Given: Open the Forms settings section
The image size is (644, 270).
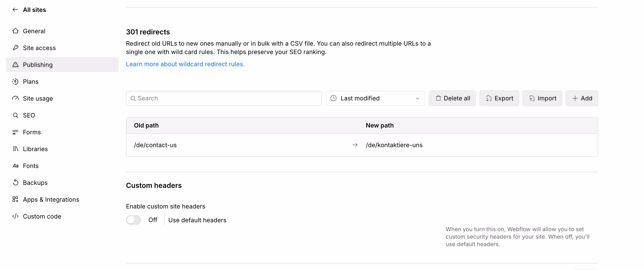Looking at the screenshot, I should click(32, 132).
